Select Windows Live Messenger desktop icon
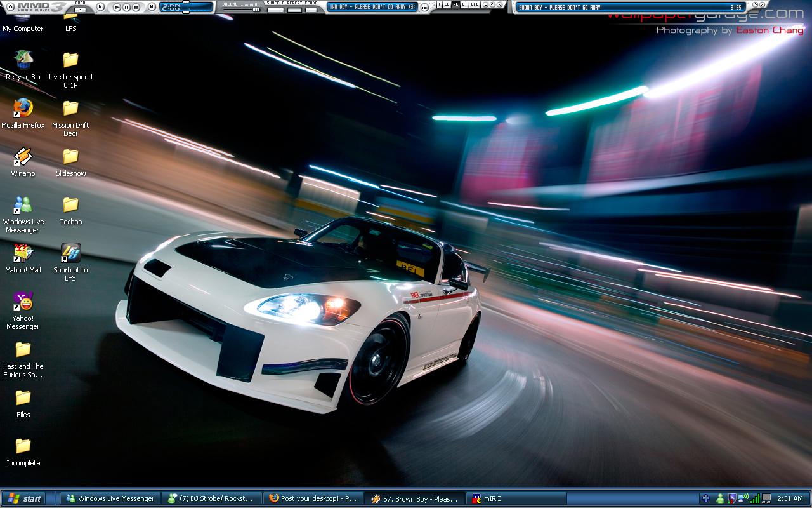The image size is (812, 508). pos(23,214)
